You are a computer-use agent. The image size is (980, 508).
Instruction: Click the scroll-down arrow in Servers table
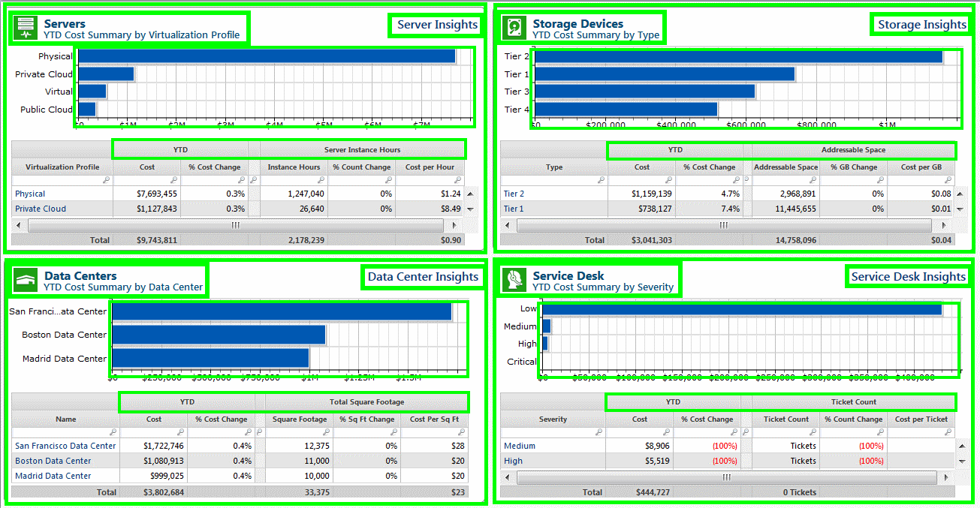[x=471, y=209]
